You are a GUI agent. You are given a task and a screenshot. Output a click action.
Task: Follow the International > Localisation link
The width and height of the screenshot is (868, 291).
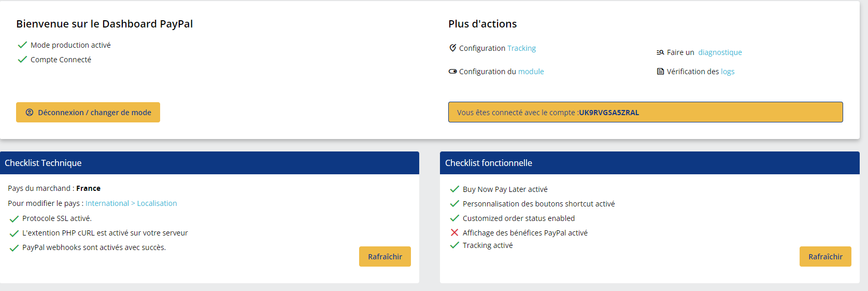click(x=131, y=203)
